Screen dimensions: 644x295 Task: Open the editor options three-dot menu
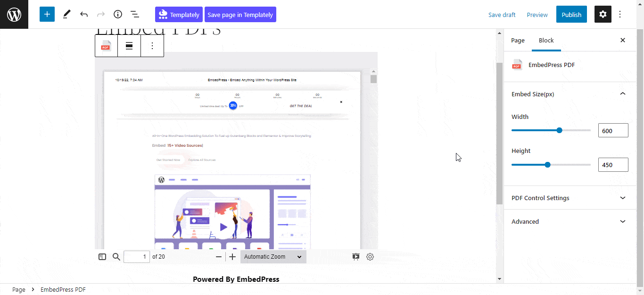pyautogui.click(x=620, y=14)
